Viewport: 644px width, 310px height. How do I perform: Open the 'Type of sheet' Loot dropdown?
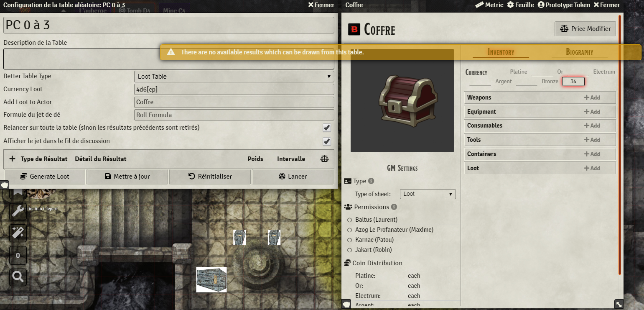[427, 194]
